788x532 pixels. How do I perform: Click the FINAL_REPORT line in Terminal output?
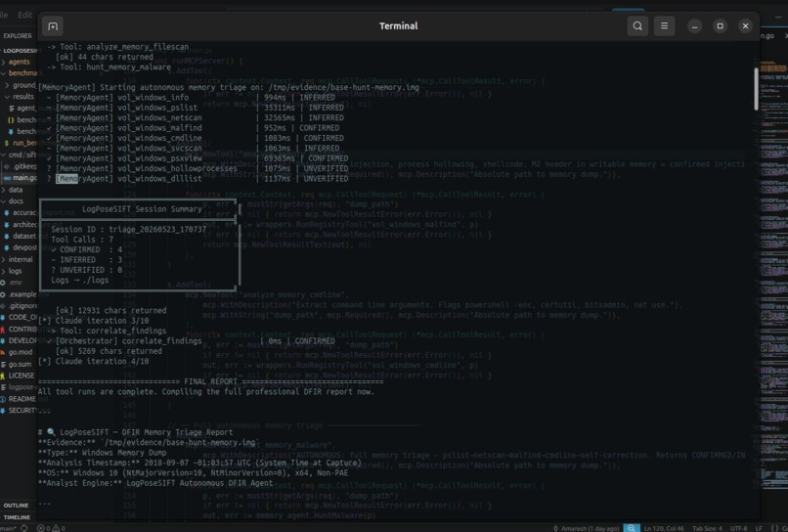click(210, 381)
